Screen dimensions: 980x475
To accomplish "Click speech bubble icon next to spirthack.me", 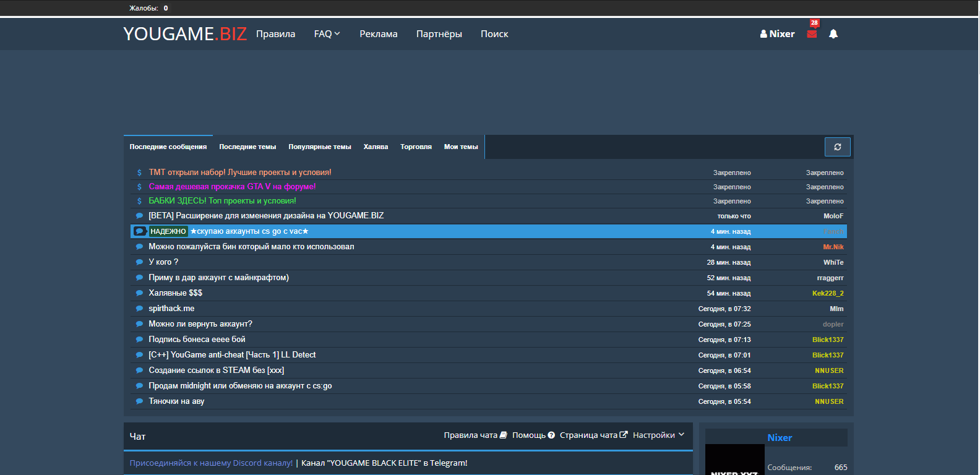I will pyautogui.click(x=139, y=309).
